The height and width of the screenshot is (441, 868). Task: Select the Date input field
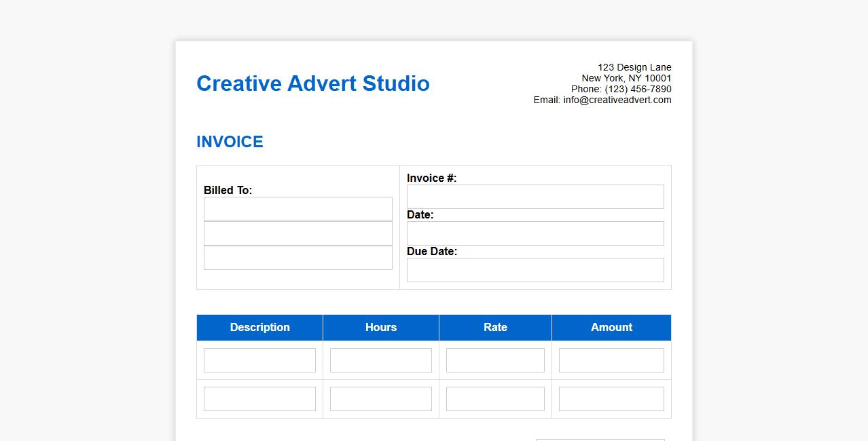[x=535, y=233]
